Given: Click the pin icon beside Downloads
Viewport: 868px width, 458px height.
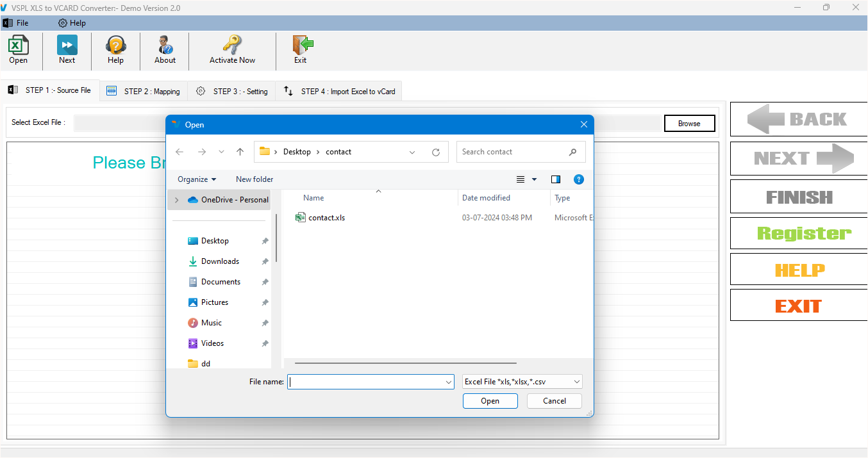Looking at the screenshot, I should [265, 262].
